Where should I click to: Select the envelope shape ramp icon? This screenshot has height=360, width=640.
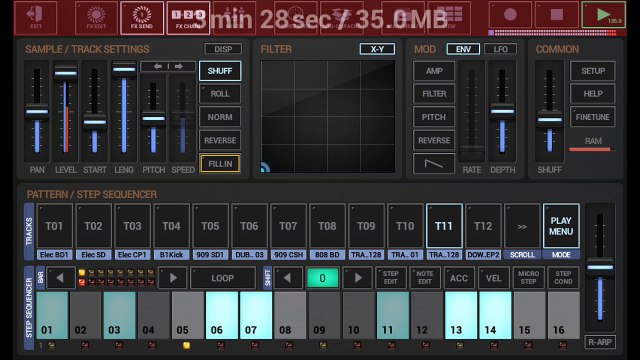click(433, 164)
